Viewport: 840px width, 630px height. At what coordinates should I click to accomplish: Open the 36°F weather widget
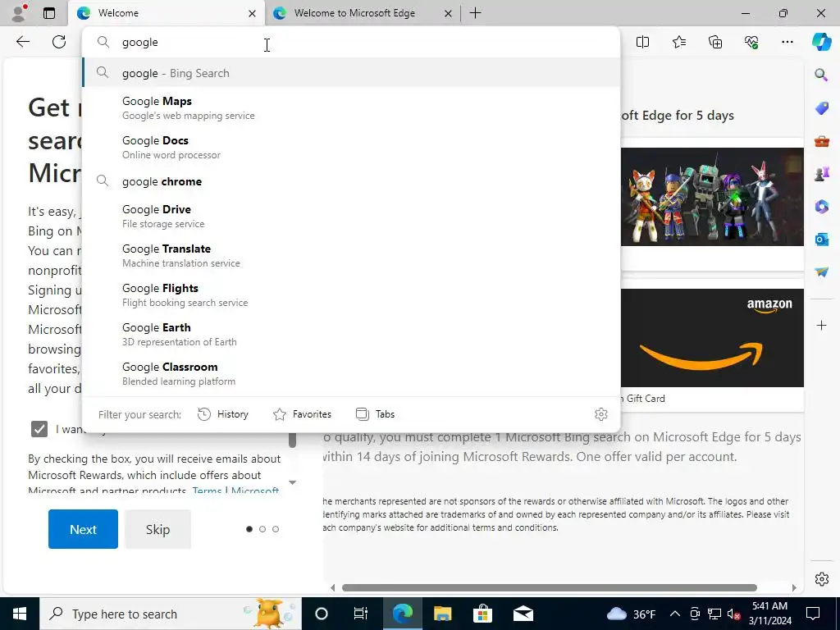click(631, 614)
